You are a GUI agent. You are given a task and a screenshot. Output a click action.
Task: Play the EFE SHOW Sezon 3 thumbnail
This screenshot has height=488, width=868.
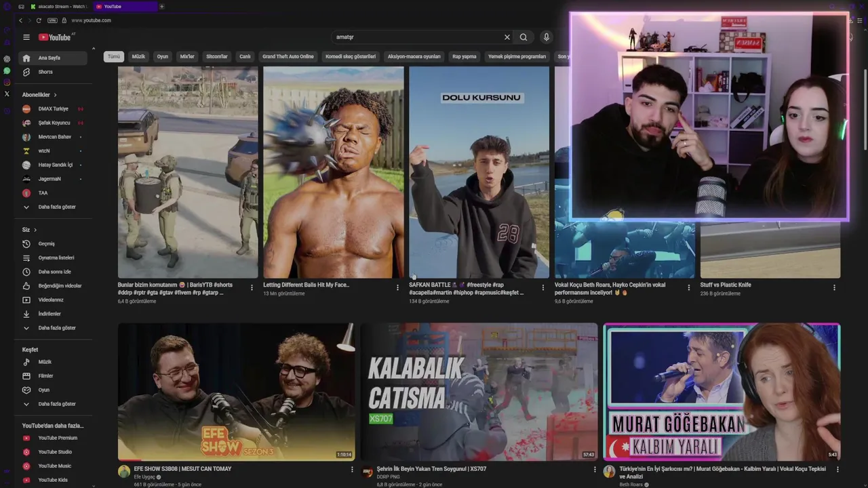click(236, 392)
